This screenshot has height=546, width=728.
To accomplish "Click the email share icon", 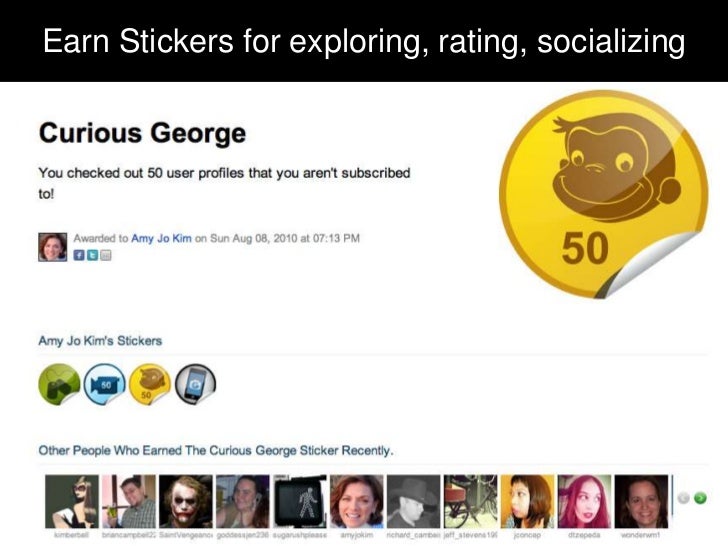I will [106, 255].
